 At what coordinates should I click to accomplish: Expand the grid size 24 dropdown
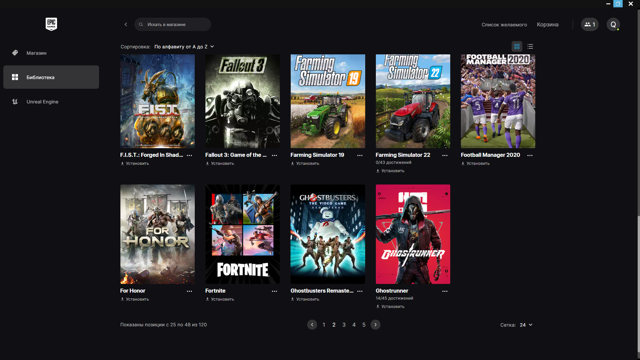526,325
